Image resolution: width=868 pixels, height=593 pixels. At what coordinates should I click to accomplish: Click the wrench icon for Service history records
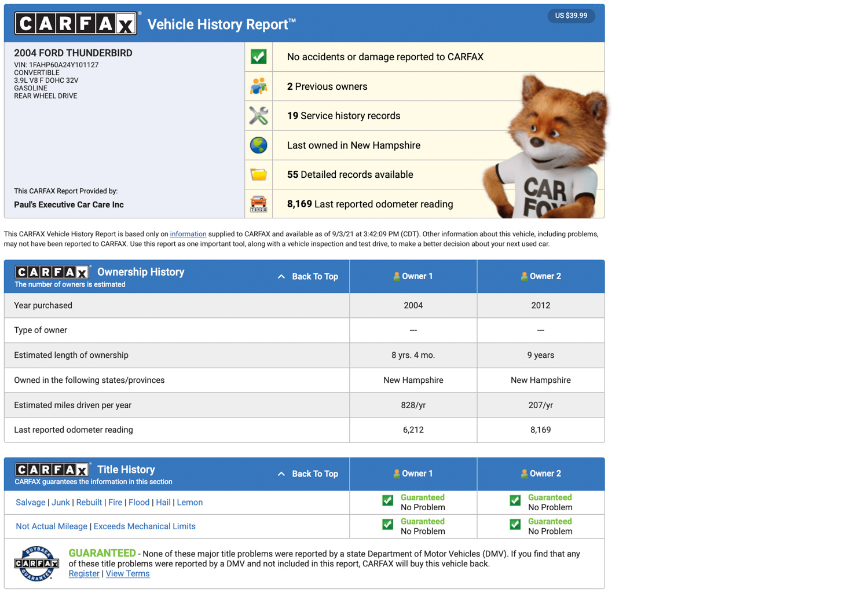click(258, 116)
